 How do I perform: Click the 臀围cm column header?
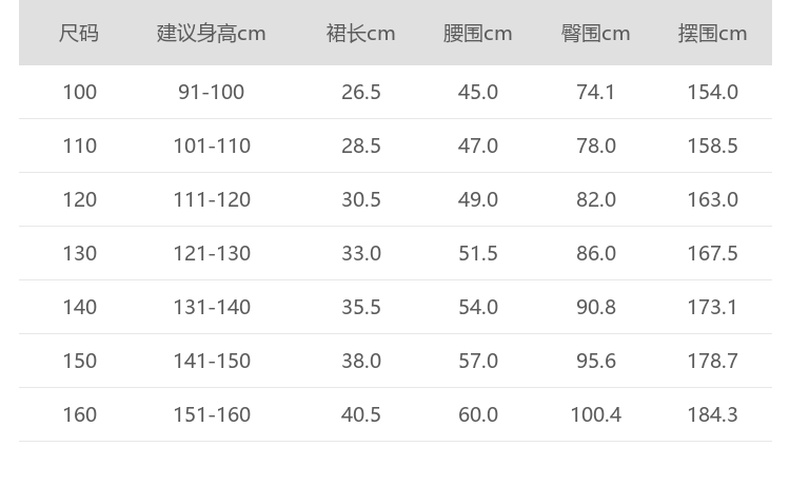tap(596, 34)
